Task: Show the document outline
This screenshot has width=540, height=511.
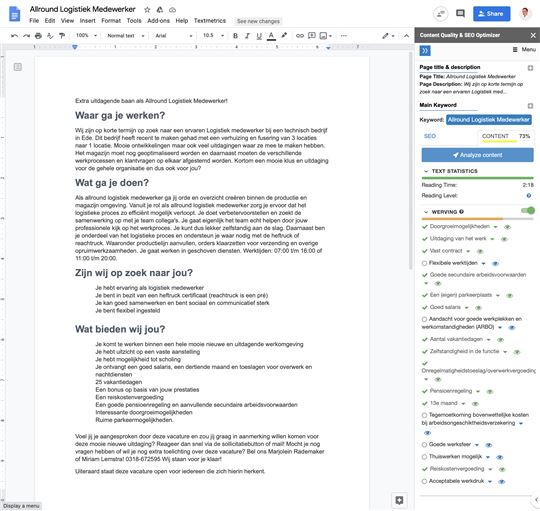Action: pos(18,67)
